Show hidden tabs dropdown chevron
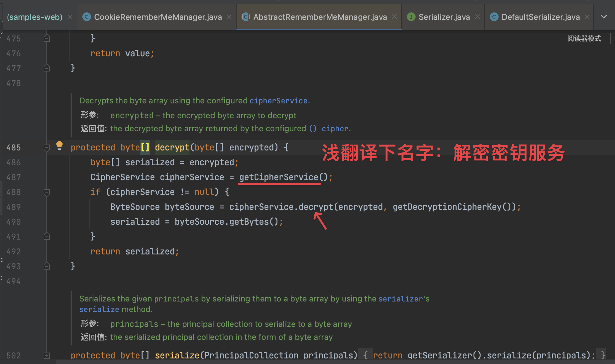The width and height of the screenshot is (615, 364). [604, 17]
